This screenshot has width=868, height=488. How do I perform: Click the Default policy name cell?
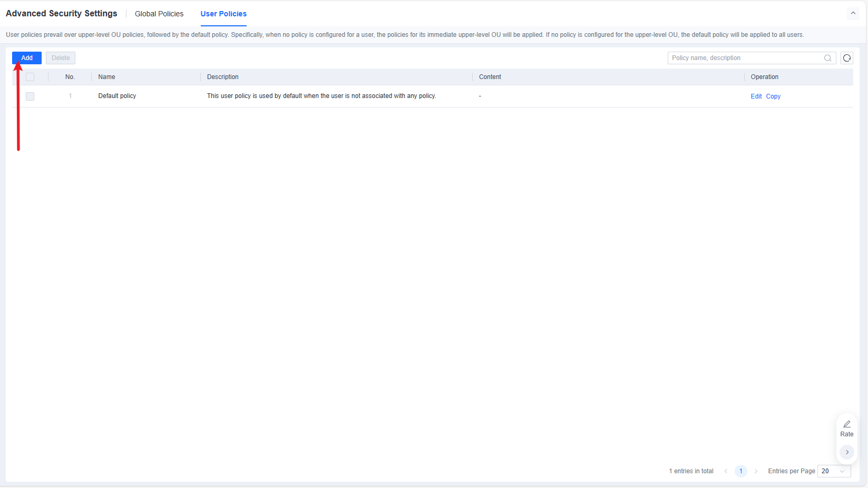click(x=117, y=96)
